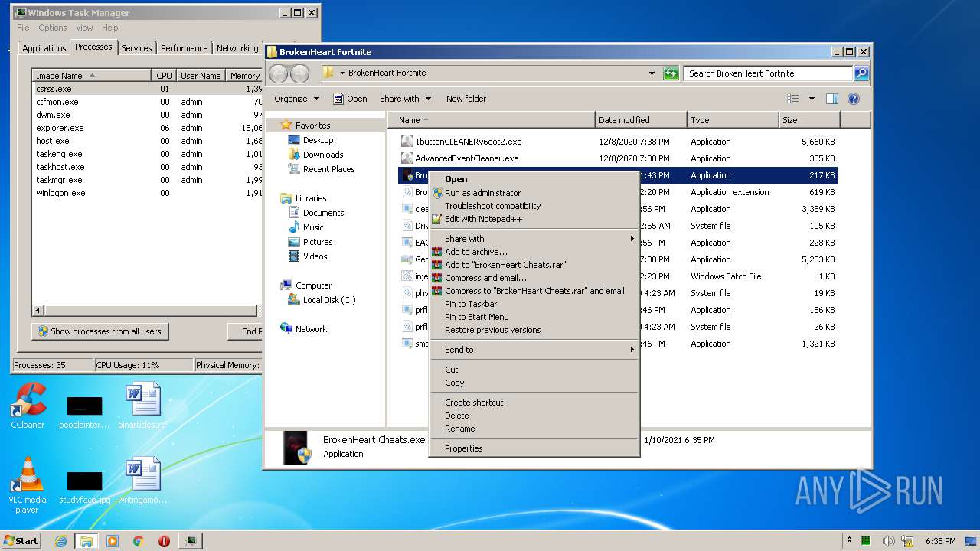This screenshot has width=980, height=551.
Task: Select Delete from the context menu
Action: 534,416
